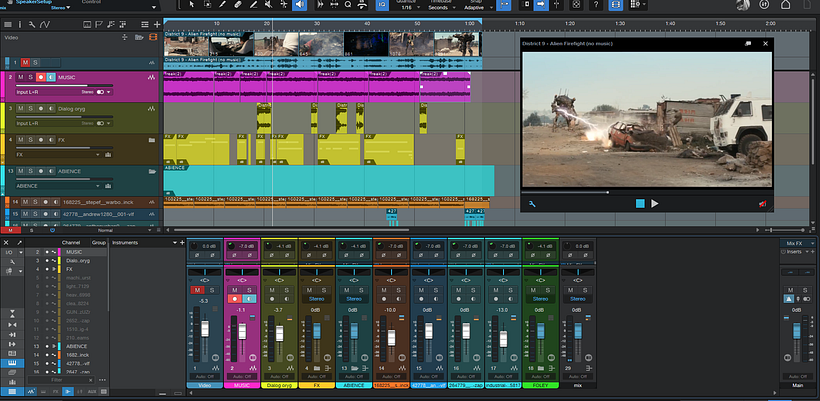Solo the Video track
Screen dimensions: 820x401
point(35,63)
